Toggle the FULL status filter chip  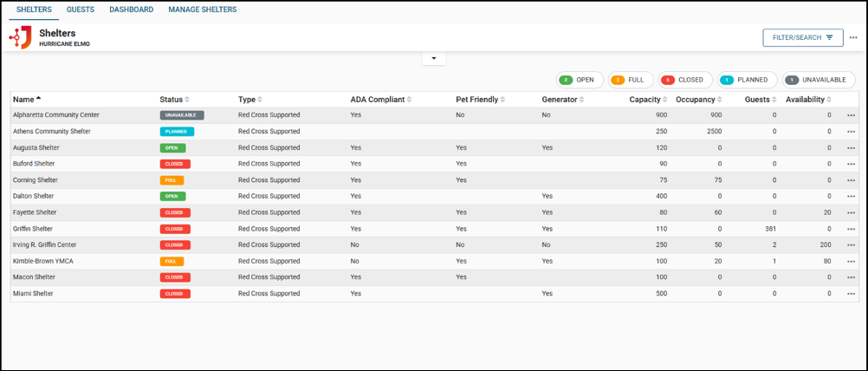coord(630,80)
